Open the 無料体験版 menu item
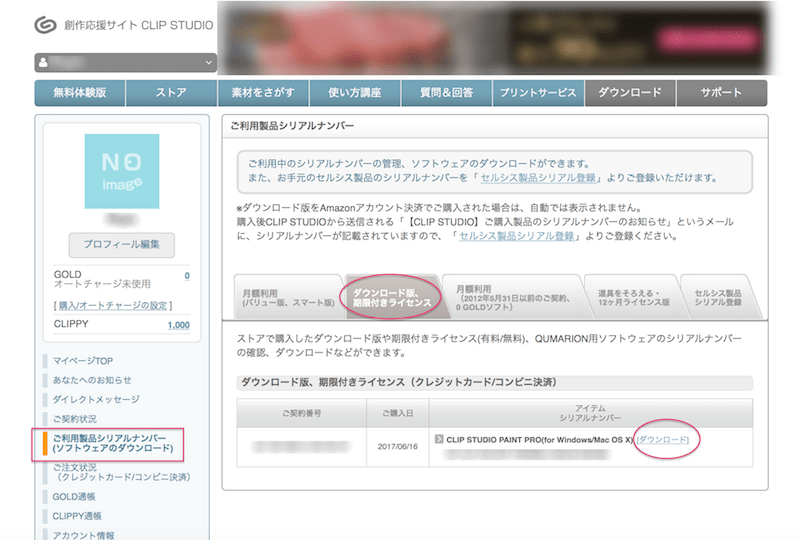Viewport: 800px width, 540px height. coord(80,93)
